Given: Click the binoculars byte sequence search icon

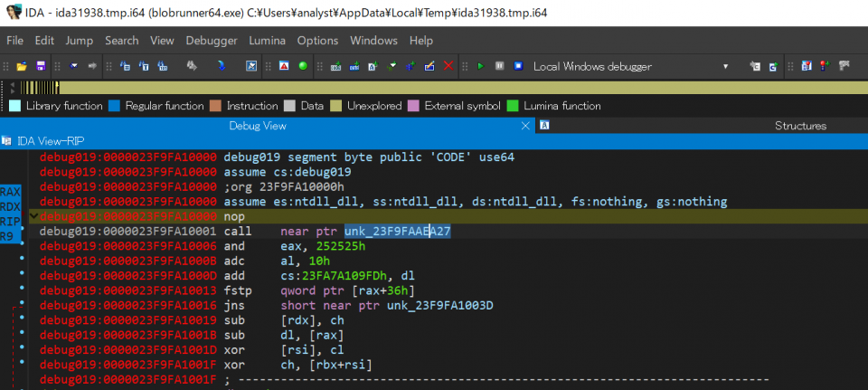Looking at the screenshot, I should (x=163, y=66).
